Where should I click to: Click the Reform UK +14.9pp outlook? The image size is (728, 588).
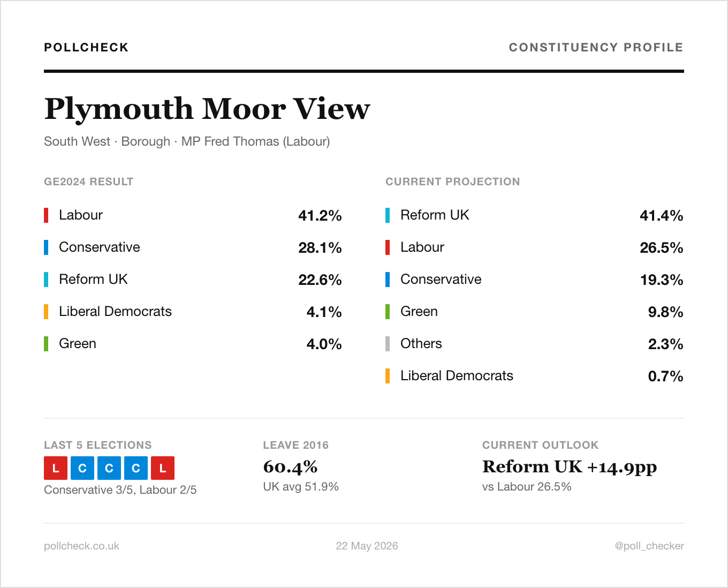(x=570, y=467)
